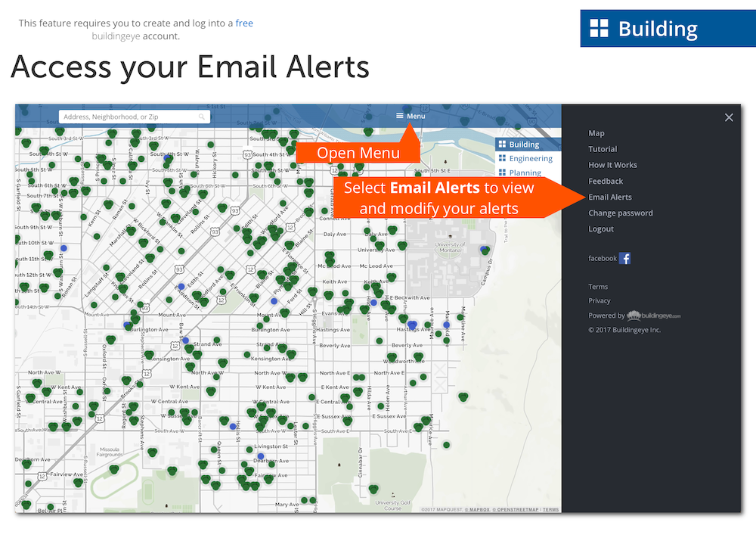
Task: Click the "Missoula Fairgrounds" map label
Action: click(x=110, y=452)
